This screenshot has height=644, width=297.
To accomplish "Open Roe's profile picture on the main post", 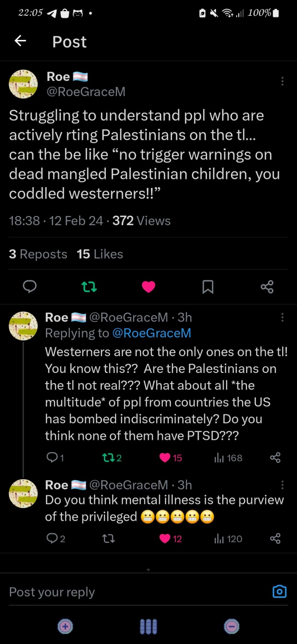I will click(x=23, y=84).
